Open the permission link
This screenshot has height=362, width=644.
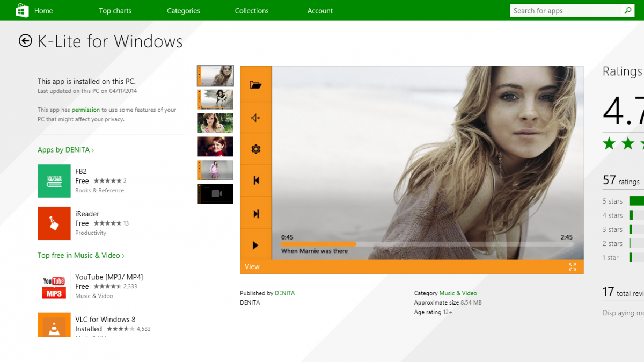[86, 110]
